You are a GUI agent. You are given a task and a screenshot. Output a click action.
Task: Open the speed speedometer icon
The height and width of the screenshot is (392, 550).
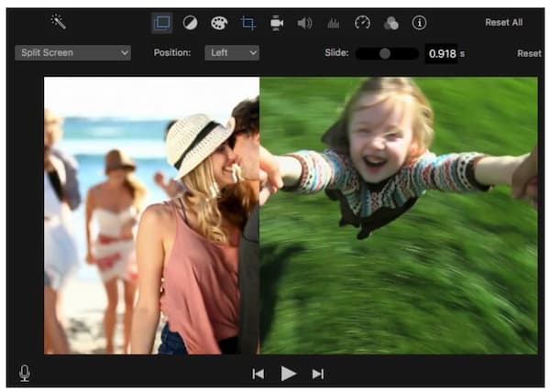(362, 23)
